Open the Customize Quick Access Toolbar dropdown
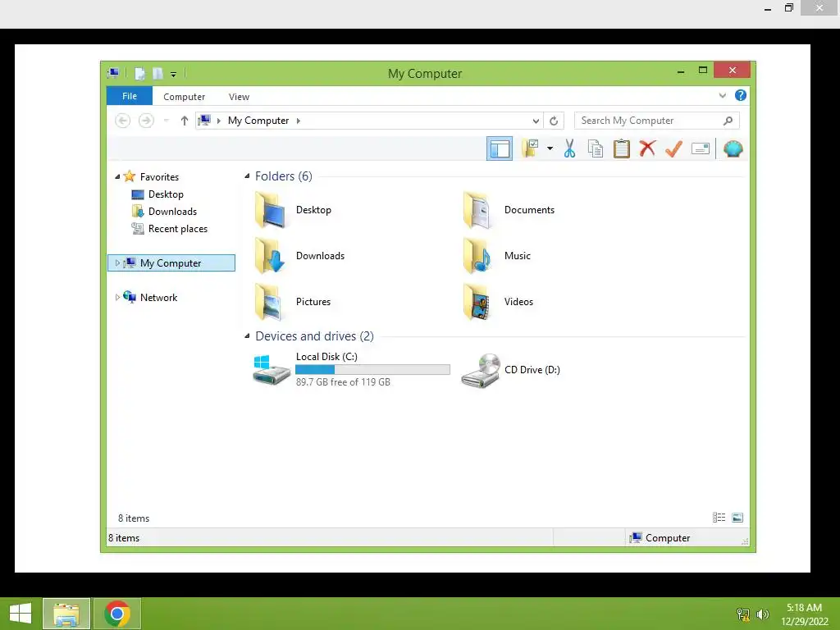This screenshot has width=840, height=630. click(174, 75)
